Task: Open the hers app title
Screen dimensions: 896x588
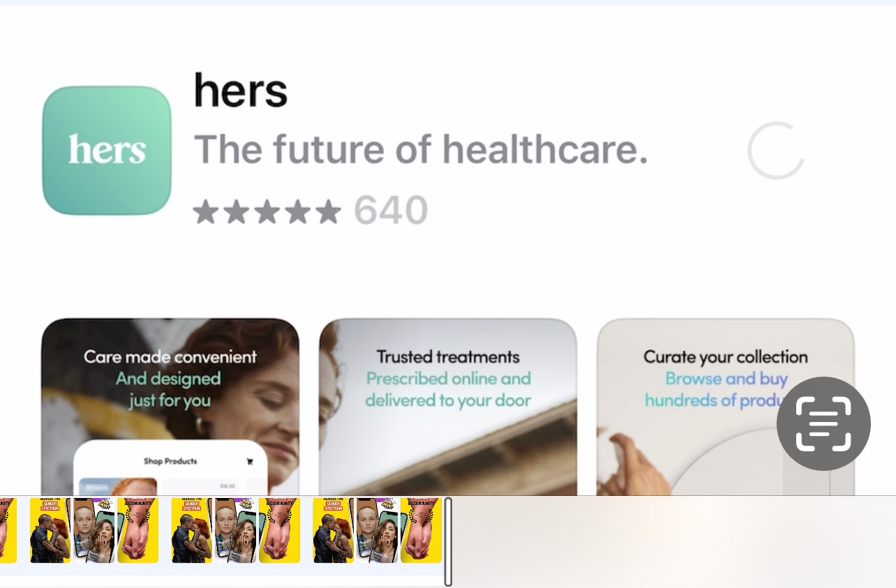Action: (x=240, y=89)
